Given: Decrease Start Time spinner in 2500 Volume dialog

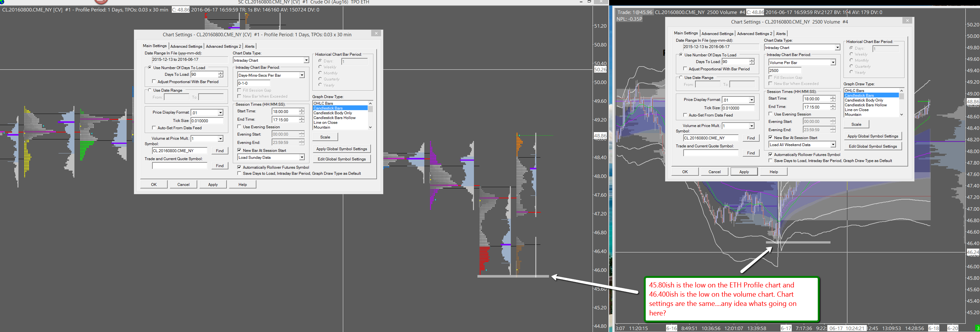Looking at the screenshot, I should [x=832, y=101].
